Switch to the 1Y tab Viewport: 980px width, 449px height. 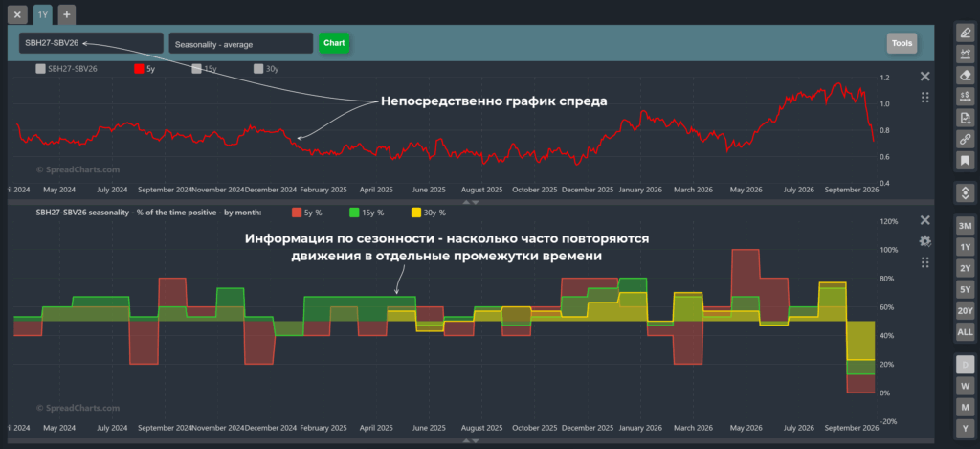click(x=42, y=14)
